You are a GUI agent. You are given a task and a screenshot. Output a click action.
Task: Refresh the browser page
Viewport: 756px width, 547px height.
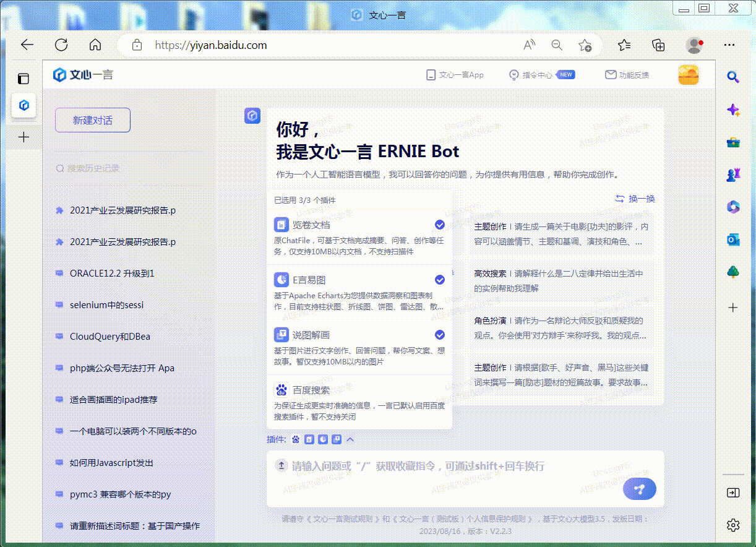pos(61,45)
